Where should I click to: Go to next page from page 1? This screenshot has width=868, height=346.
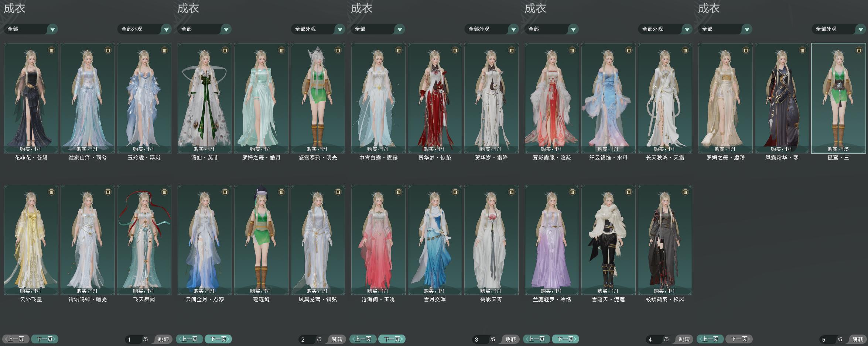pyautogui.click(x=45, y=339)
